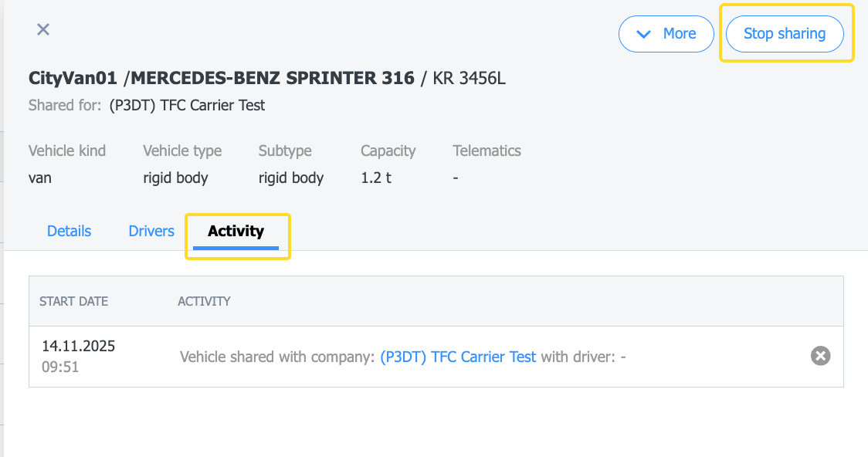Click the Vehicle kind label

[x=67, y=151]
